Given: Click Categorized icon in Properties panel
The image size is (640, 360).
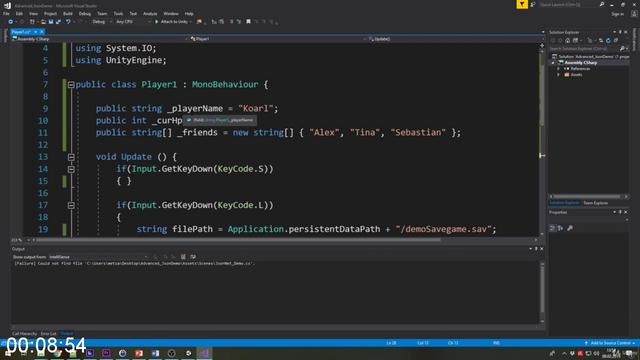Looking at the screenshot, I should click(x=552, y=228).
